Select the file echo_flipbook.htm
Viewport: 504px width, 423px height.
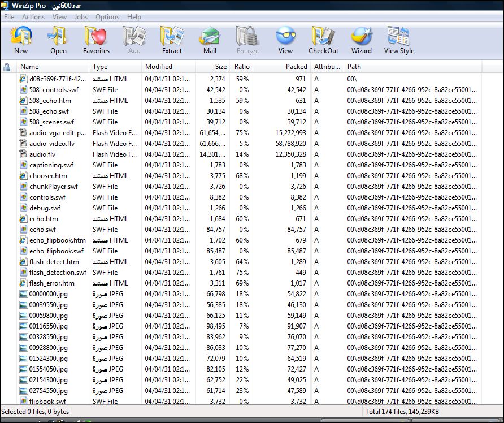point(58,240)
